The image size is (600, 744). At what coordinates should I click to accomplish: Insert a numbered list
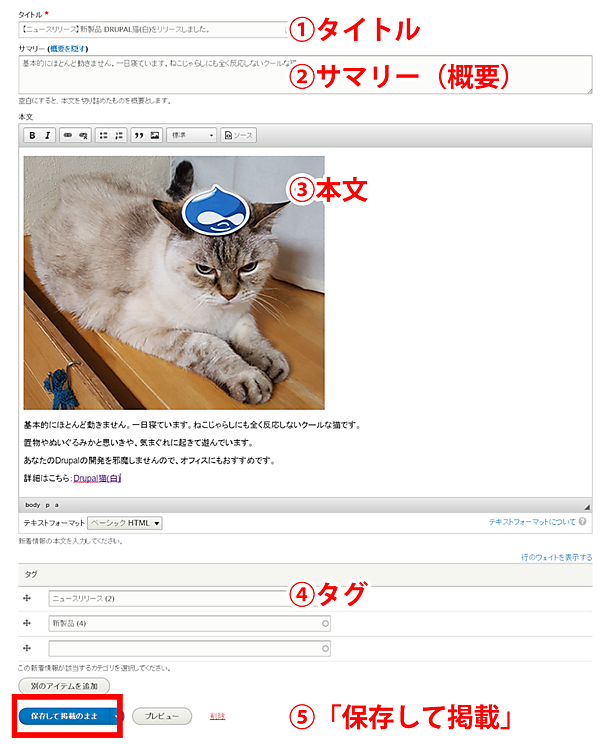[x=119, y=135]
